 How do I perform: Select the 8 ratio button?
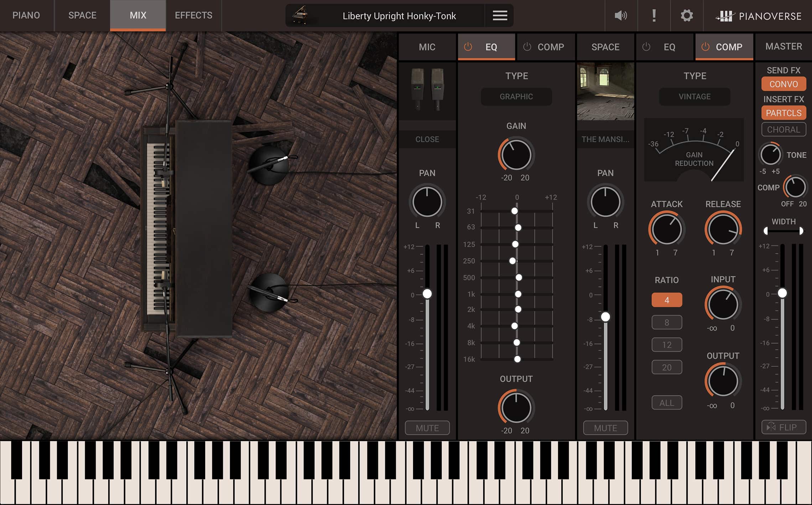pyautogui.click(x=666, y=322)
